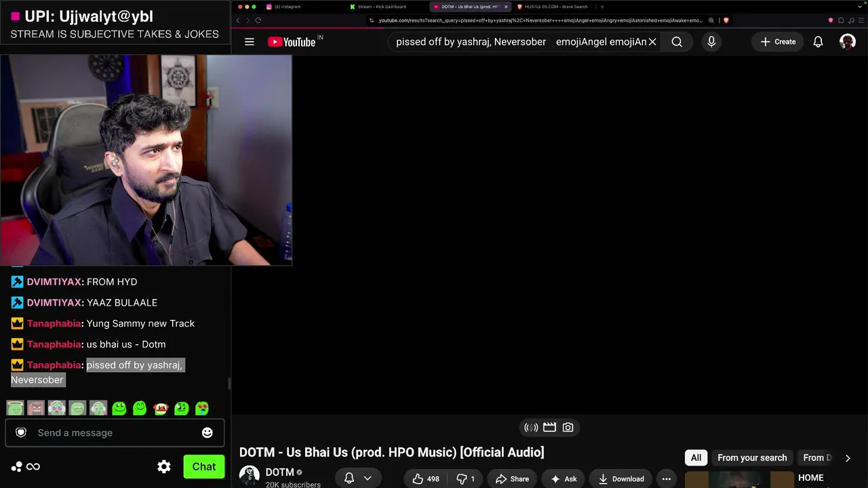Type in the Send a message field

click(115, 432)
